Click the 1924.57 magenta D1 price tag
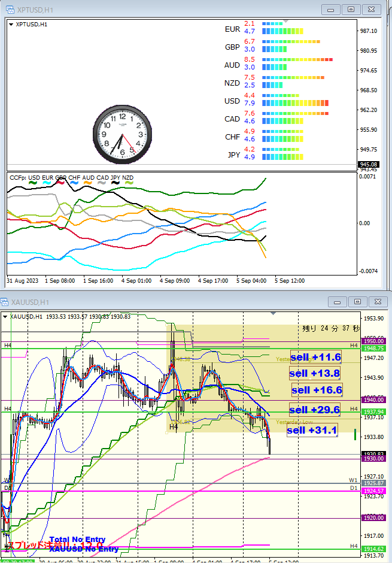 [x=373, y=491]
